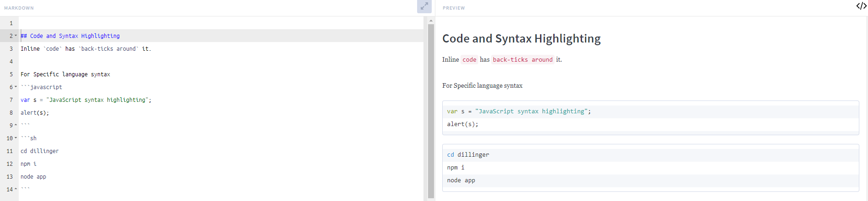Click the 'var s' line in preview code block
The width and height of the screenshot is (868, 201).
[x=519, y=111]
